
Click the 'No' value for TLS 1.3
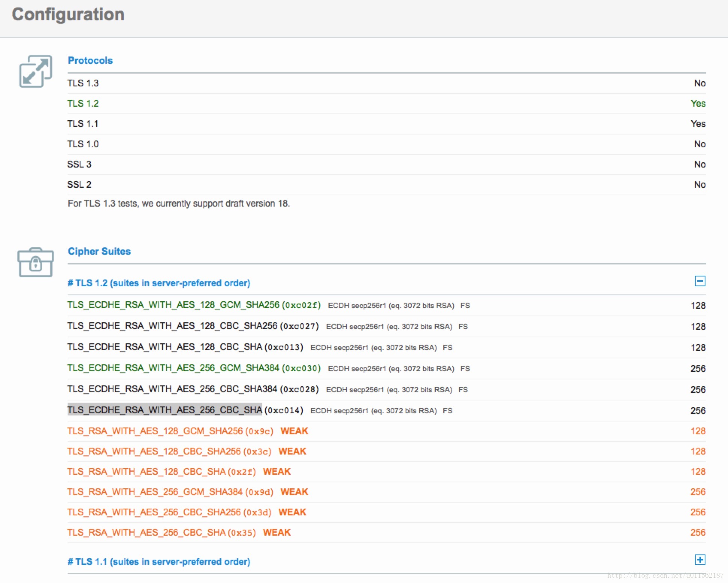700,83
